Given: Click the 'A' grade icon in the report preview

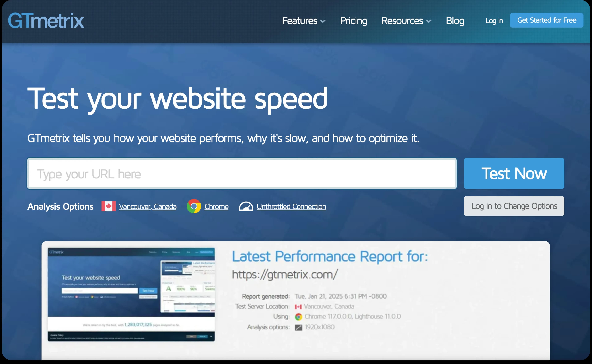Looking at the screenshot, I should [x=169, y=289].
